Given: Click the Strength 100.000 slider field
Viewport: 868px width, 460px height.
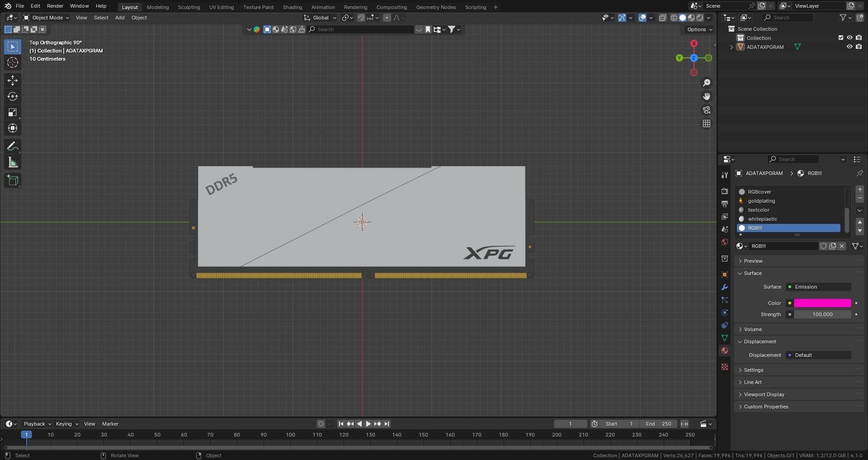Looking at the screenshot, I should click(x=822, y=314).
